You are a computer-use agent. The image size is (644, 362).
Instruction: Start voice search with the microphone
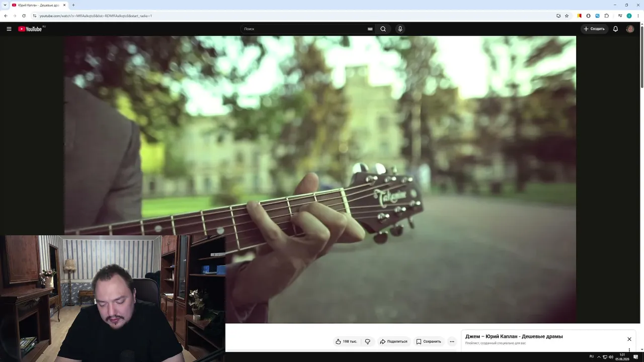(x=400, y=29)
